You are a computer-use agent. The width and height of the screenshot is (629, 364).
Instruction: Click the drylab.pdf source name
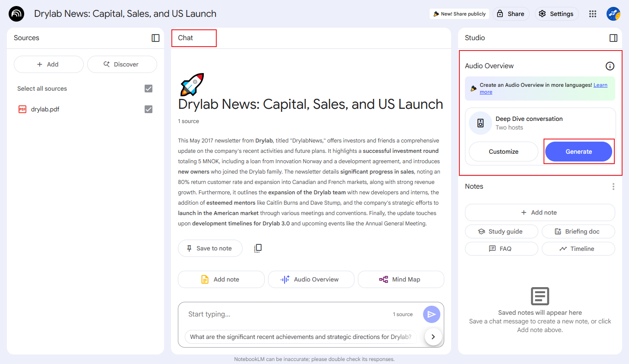(45, 109)
